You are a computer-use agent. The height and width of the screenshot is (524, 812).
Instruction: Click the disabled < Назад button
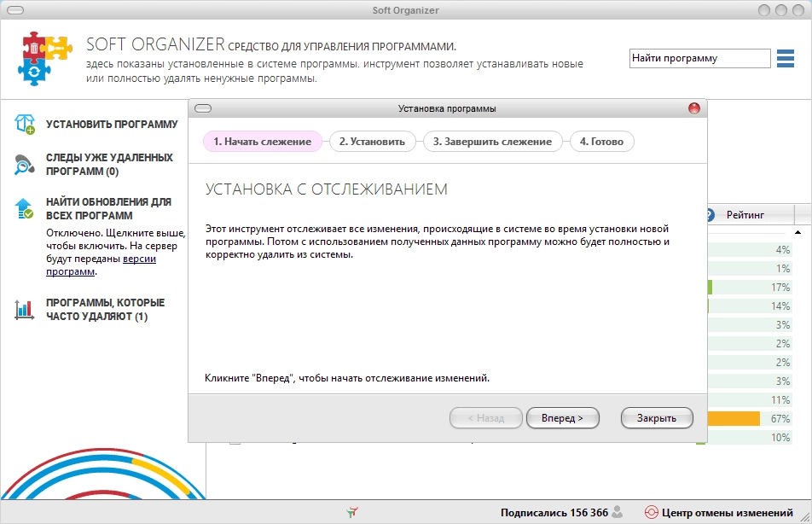pos(486,417)
